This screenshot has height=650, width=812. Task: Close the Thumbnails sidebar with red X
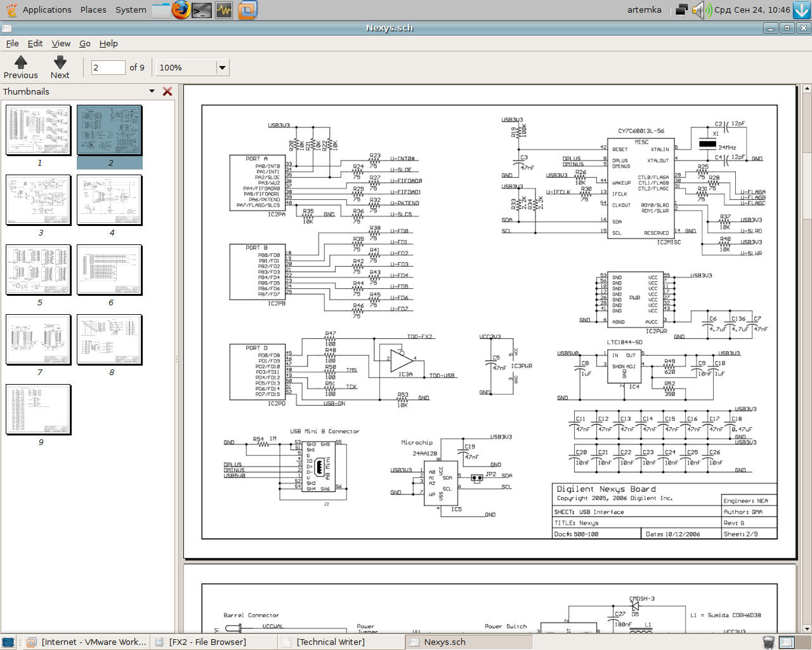(x=167, y=91)
